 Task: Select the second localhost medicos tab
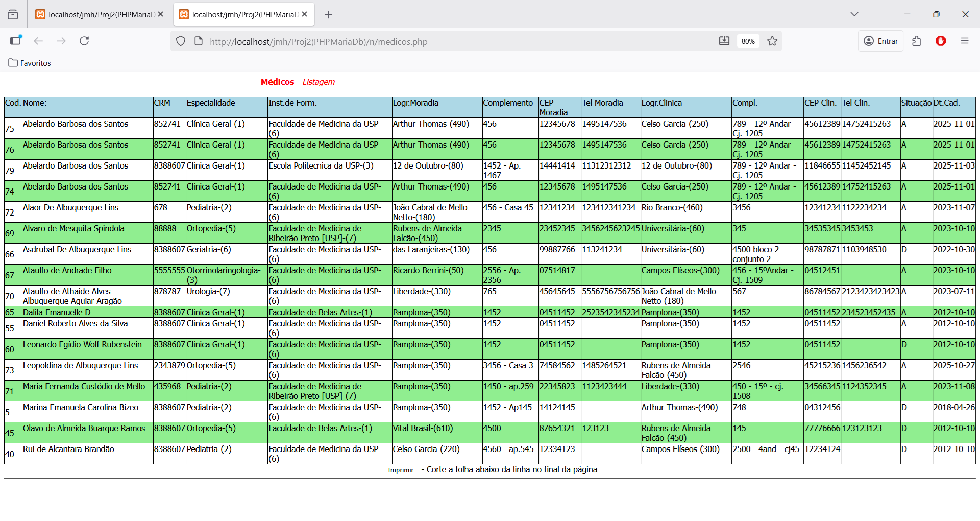pyautogui.click(x=243, y=14)
